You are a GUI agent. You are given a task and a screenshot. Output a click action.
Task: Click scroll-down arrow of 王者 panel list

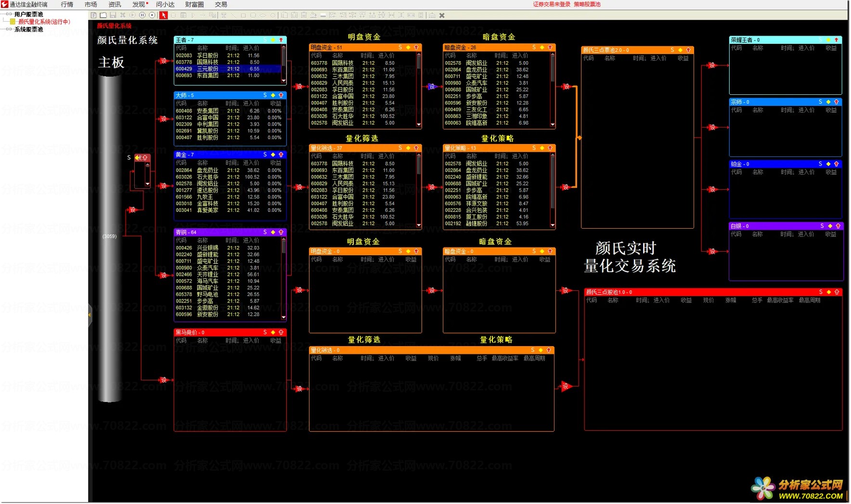(284, 81)
